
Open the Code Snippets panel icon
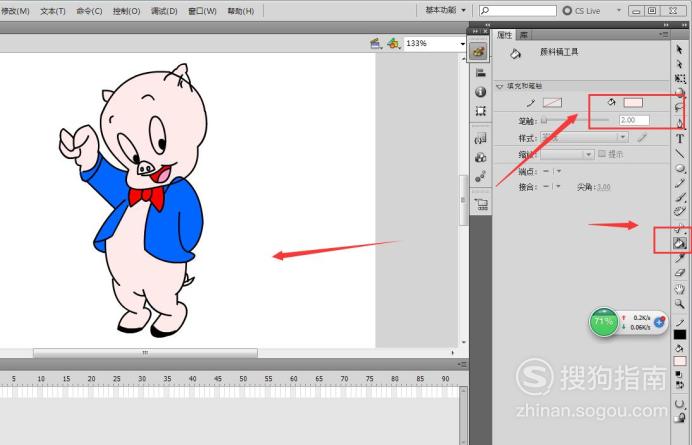pos(480,139)
